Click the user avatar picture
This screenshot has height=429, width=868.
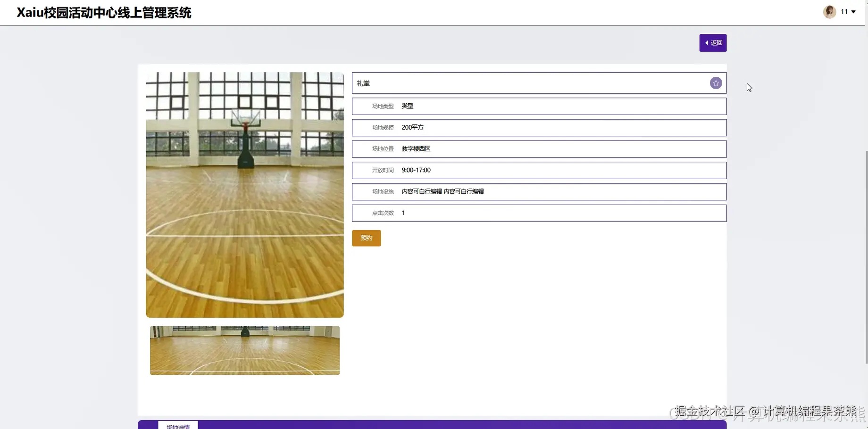(829, 12)
